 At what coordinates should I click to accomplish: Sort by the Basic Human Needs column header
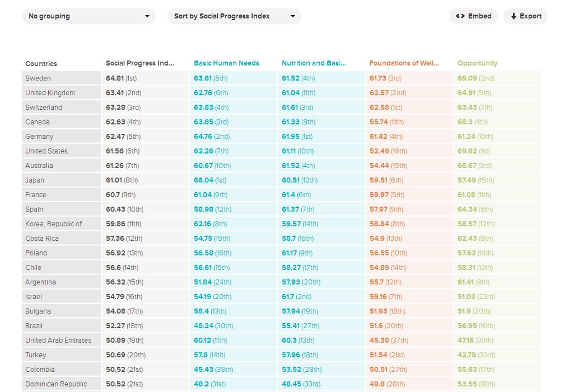(x=226, y=63)
